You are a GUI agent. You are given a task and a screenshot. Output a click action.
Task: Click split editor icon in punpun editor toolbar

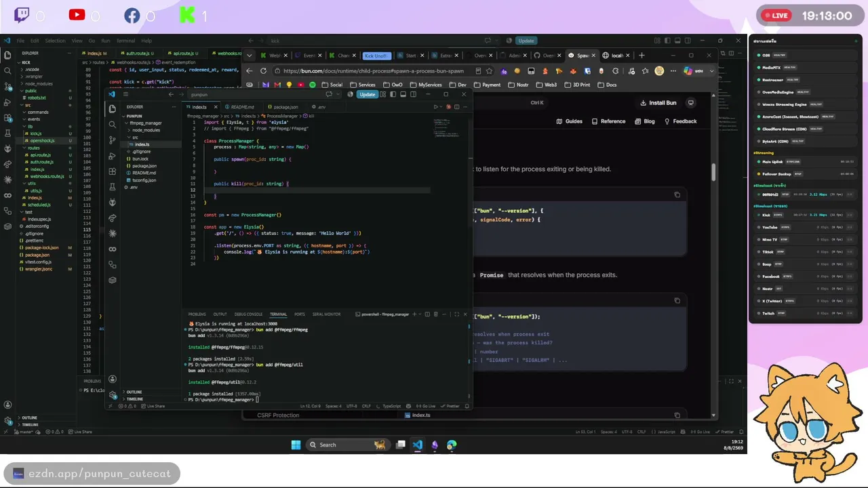(x=456, y=106)
